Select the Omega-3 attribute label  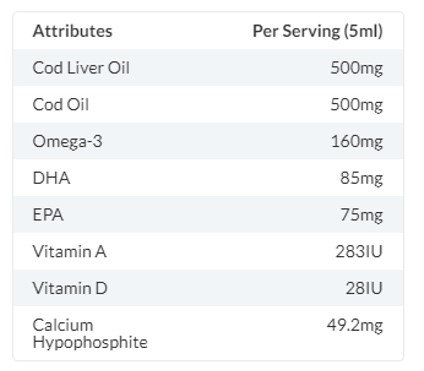tap(67, 142)
